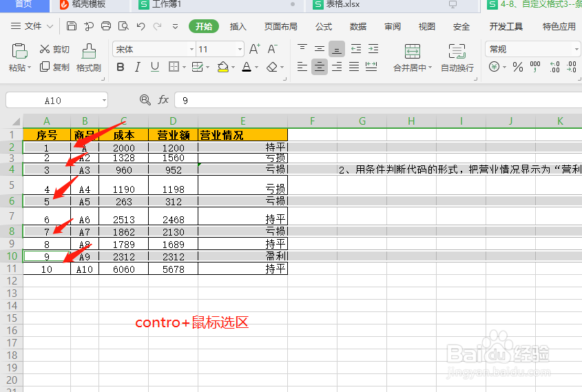Increase indent icon
Viewport: 582px width, 392px height.
pyautogui.click(x=373, y=49)
